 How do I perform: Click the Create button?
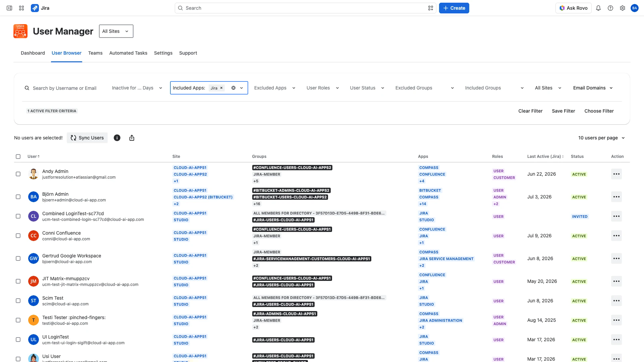click(x=454, y=8)
